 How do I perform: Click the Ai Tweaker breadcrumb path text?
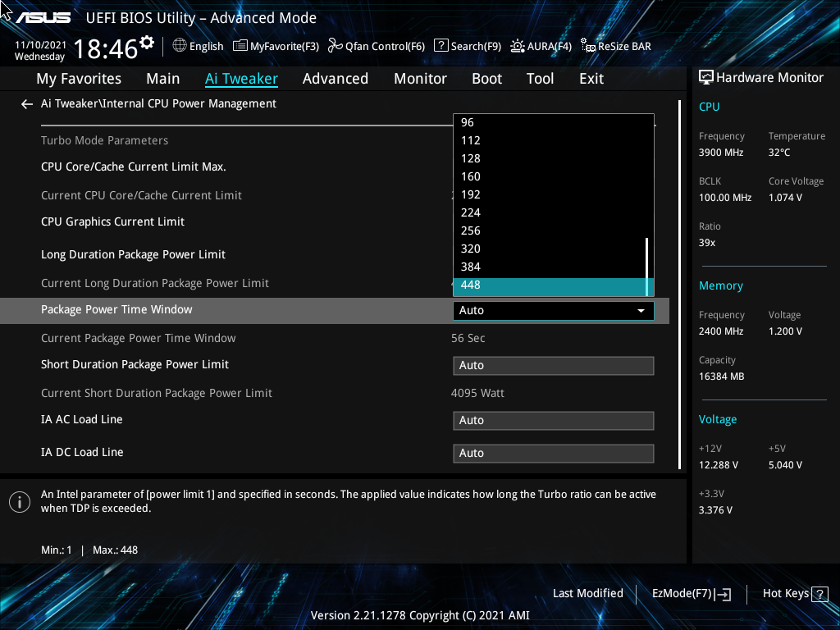click(x=158, y=104)
